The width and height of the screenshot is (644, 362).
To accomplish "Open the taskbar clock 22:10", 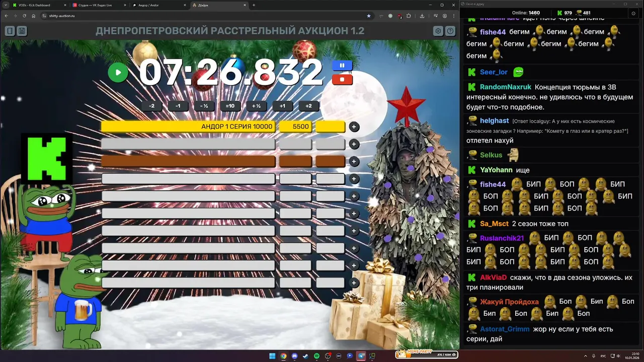I will point(631,356).
